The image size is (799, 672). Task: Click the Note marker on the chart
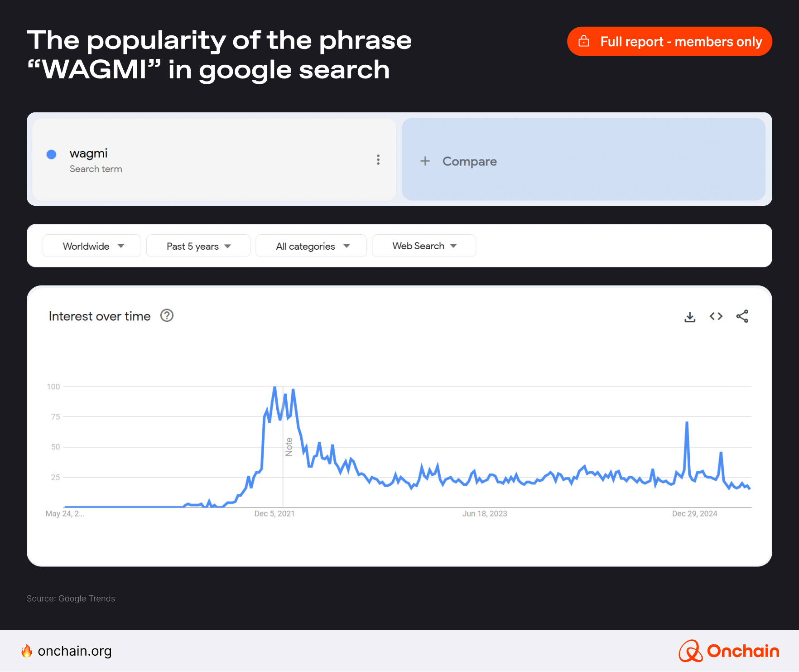[x=289, y=446]
